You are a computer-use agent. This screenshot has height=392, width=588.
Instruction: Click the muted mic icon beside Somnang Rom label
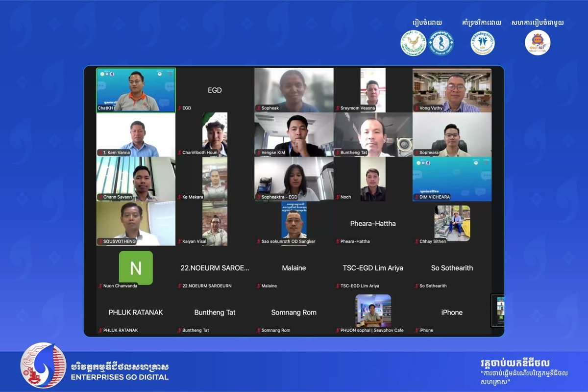[258, 330]
